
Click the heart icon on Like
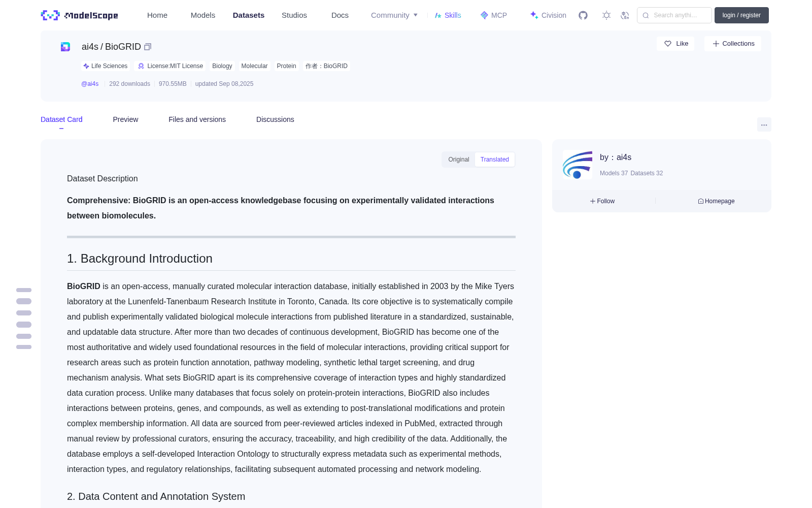tap(668, 44)
